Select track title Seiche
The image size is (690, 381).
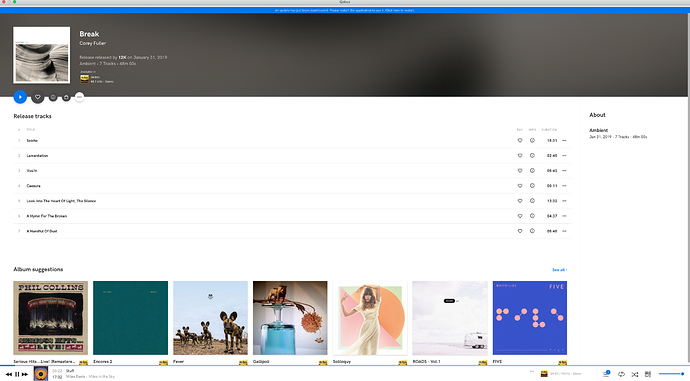[x=32, y=140]
